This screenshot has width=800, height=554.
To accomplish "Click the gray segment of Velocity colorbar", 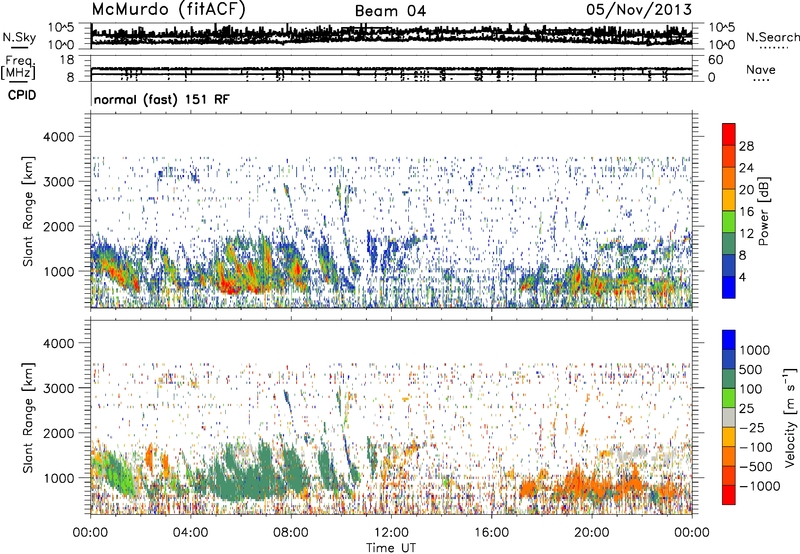I will [729, 417].
